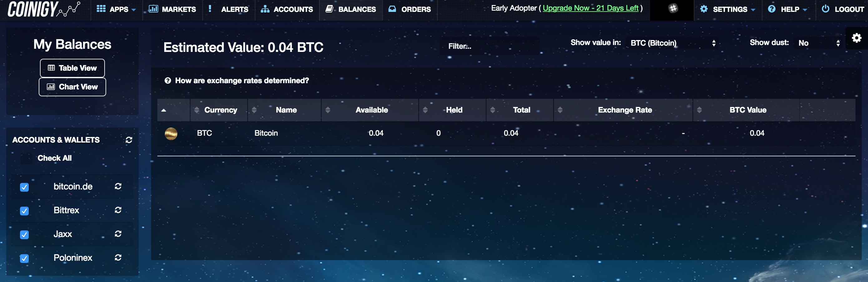Sort table by Currency column
868x282 pixels.
219,110
